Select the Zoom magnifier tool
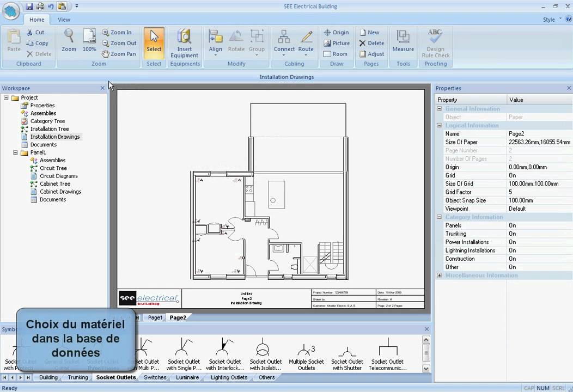This screenshot has height=392, width=573. [69, 40]
